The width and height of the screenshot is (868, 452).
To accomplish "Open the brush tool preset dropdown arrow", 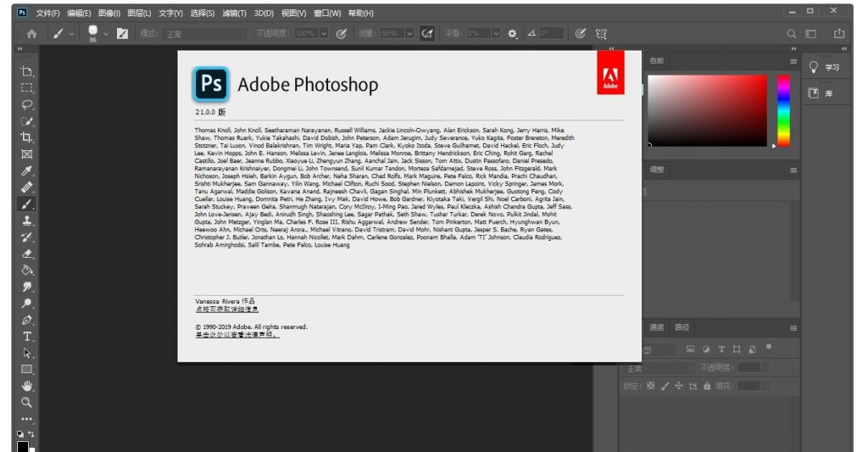I will click(x=71, y=34).
